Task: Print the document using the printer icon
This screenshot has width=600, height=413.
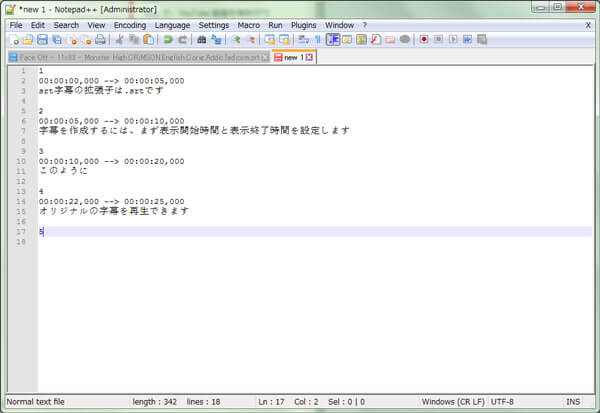Action: pos(100,39)
